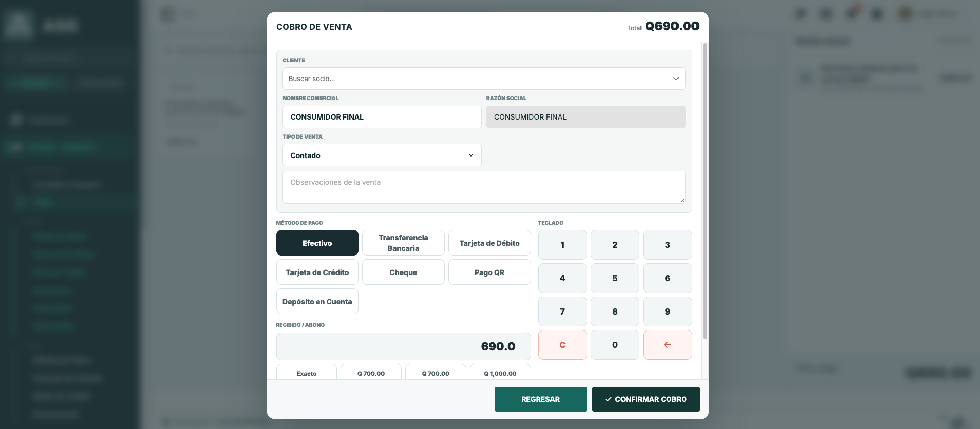Tap keypad digit 7
The image size is (980, 429).
(562, 311)
